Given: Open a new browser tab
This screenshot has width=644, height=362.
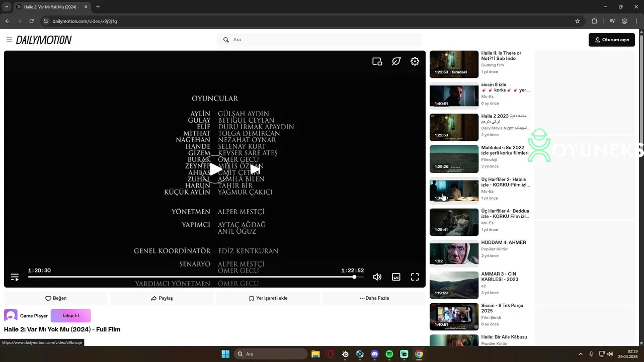Looking at the screenshot, I should tap(98, 7).
